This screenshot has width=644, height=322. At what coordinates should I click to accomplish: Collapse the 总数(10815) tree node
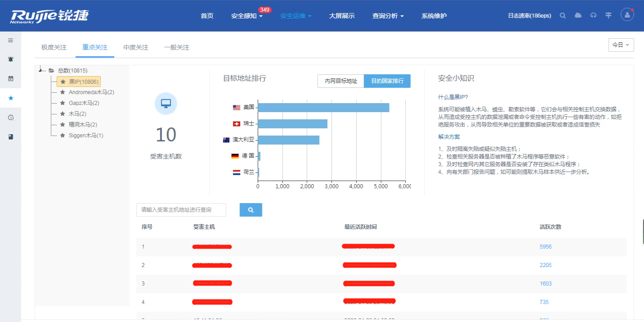tap(41, 70)
